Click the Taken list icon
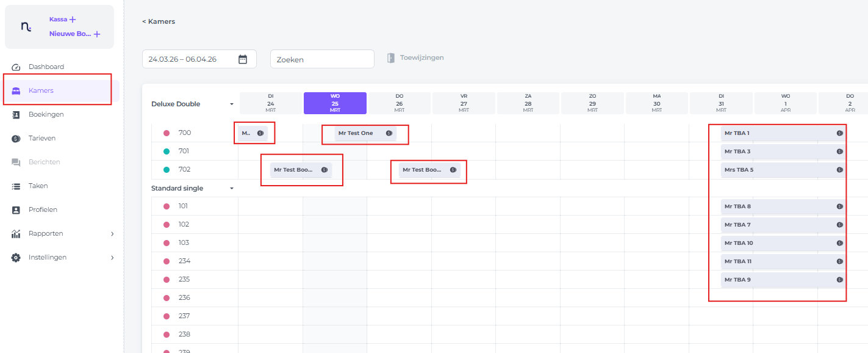Viewport: 868px width, 353px height. (x=16, y=186)
